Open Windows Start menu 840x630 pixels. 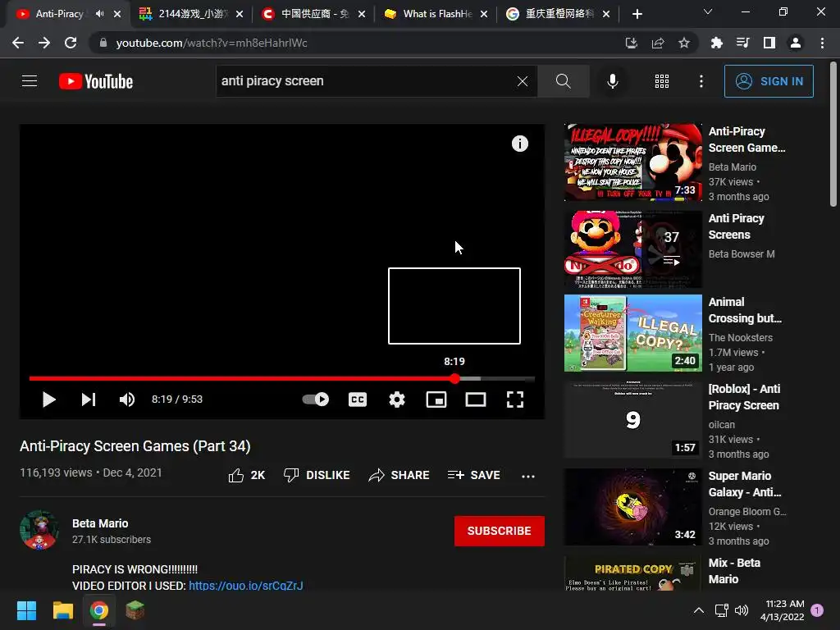pyautogui.click(x=26, y=610)
